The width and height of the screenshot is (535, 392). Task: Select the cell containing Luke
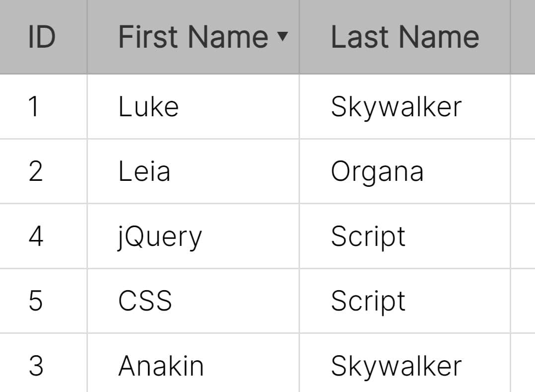(x=149, y=107)
